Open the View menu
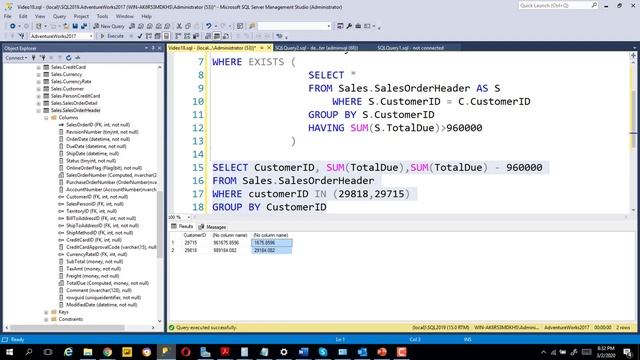 (40, 16)
